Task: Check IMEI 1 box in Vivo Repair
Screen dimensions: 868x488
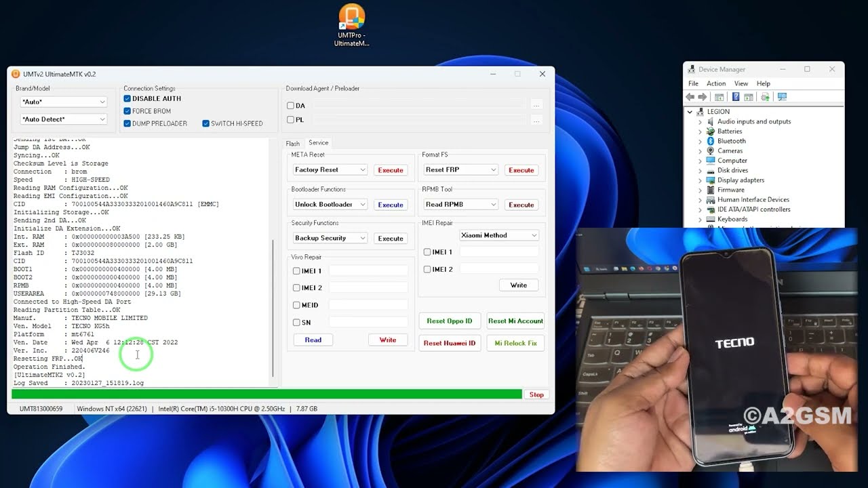Action: click(x=296, y=271)
